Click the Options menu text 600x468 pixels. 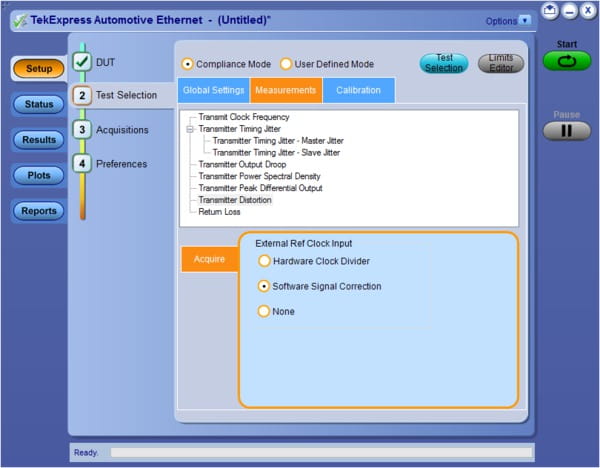point(501,21)
